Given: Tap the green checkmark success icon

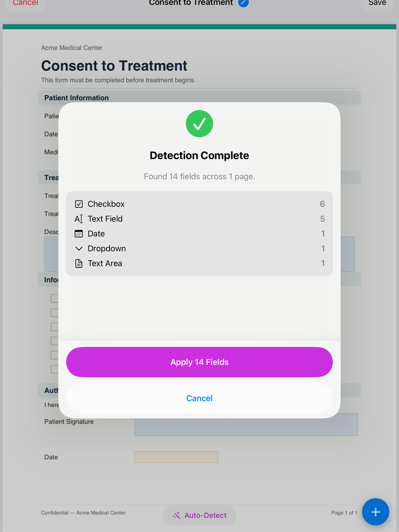Looking at the screenshot, I should pyautogui.click(x=199, y=123).
